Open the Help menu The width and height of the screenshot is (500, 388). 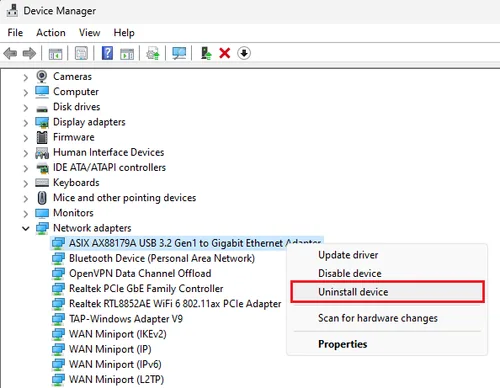(x=124, y=33)
